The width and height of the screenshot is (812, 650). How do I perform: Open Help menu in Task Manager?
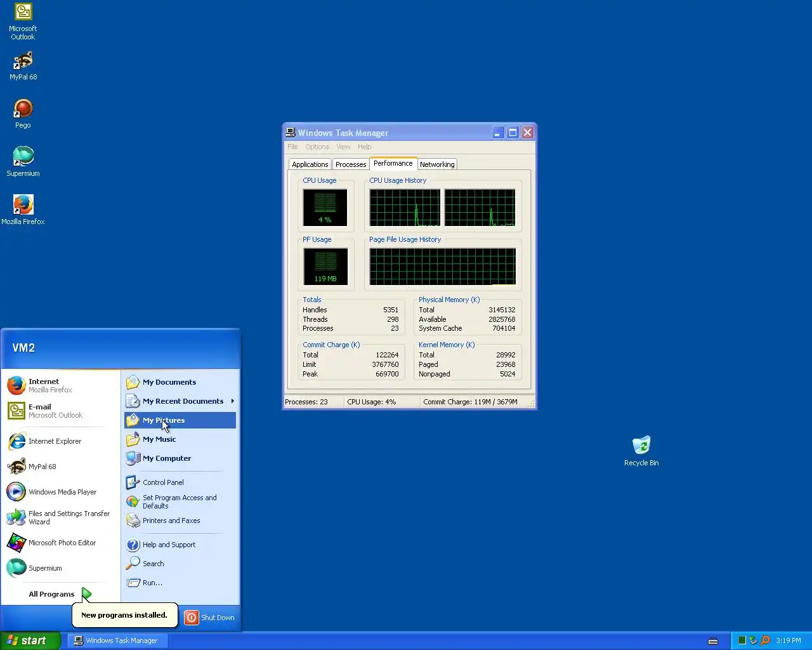[365, 147]
